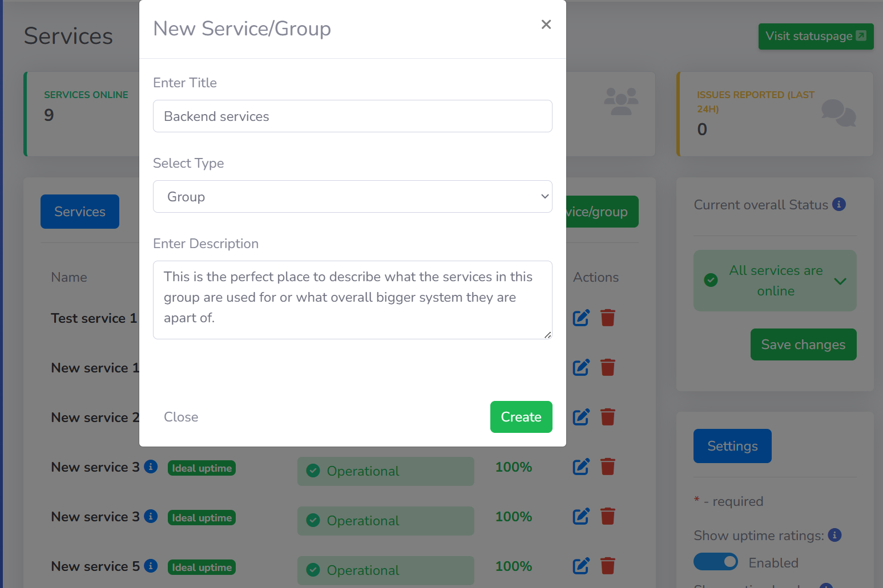Open edit icon for New service 5
The width and height of the screenshot is (883, 588).
pyautogui.click(x=580, y=566)
